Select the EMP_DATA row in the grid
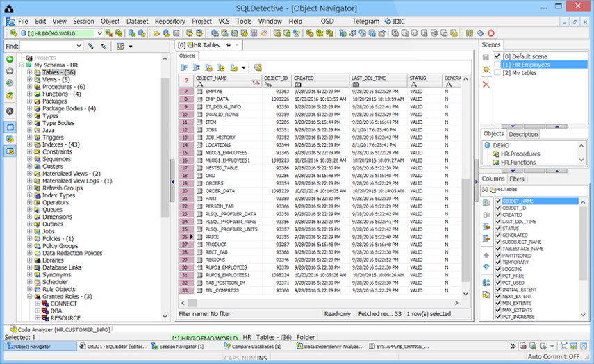Screen dimensions: 594x364 point(320,99)
